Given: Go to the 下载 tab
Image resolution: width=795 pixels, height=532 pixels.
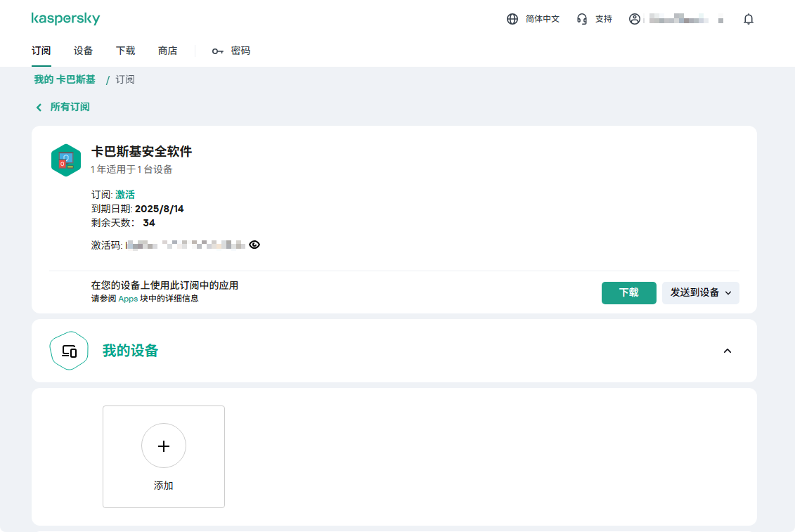Looking at the screenshot, I should [125, 51].
